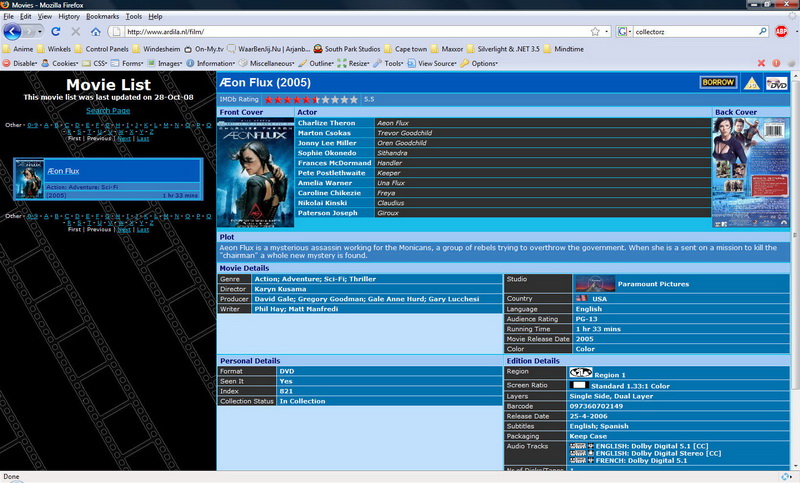Open the Disable dropdown on the developer toolbar
This screenshot has height=483, width=800.
pyautogui.click(x=20, y=63)
